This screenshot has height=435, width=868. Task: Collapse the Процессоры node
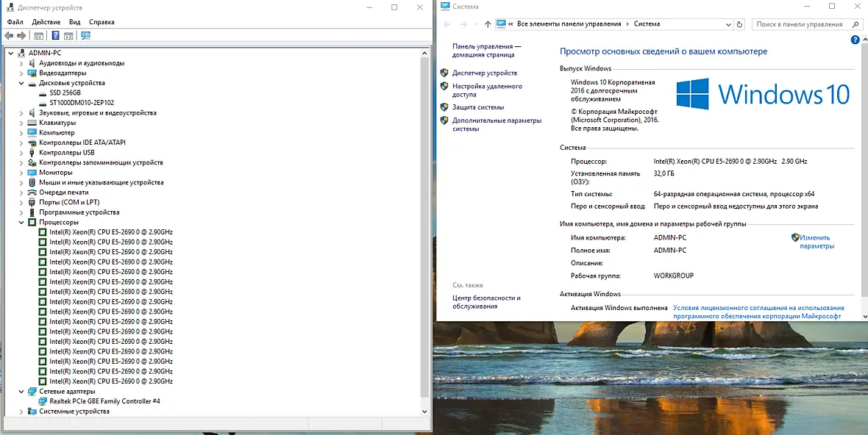pyautogui.click(x=21, y=222)
